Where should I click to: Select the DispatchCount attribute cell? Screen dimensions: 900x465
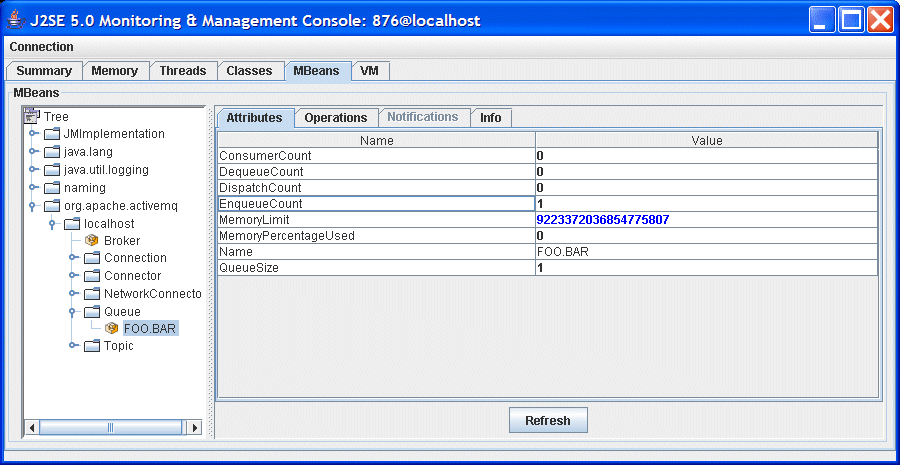[377, 188]
